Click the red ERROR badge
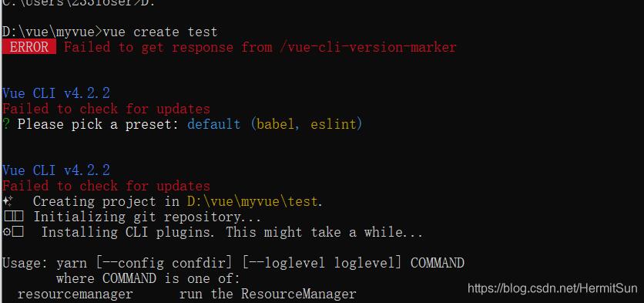Screen dimensions: 644x303 [29, 47]
